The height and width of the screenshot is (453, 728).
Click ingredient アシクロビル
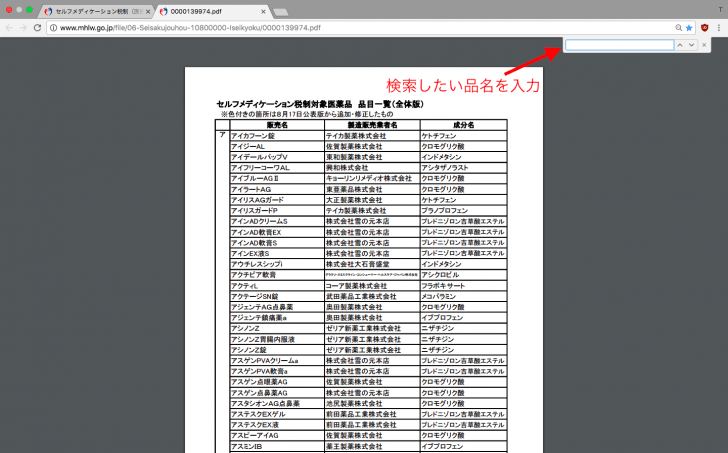440,275
